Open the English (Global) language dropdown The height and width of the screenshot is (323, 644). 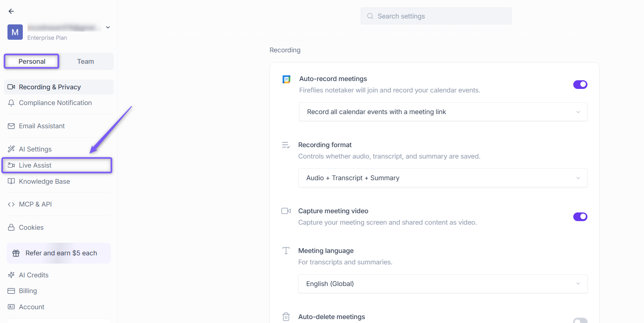[x=443, y=284]
